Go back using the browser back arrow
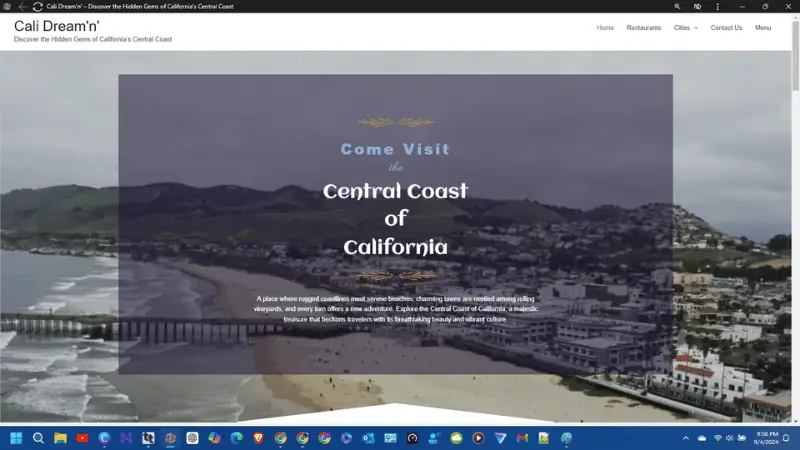Screen dimensions: 800x450 click(22, 7)
